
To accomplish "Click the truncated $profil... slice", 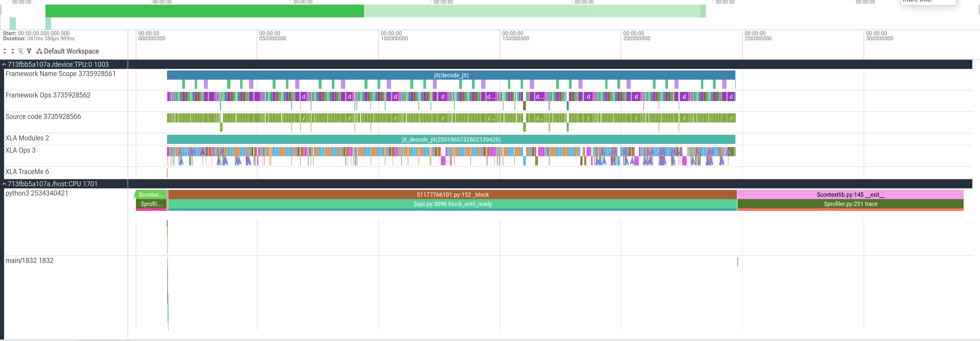I will tap(151, 204).
